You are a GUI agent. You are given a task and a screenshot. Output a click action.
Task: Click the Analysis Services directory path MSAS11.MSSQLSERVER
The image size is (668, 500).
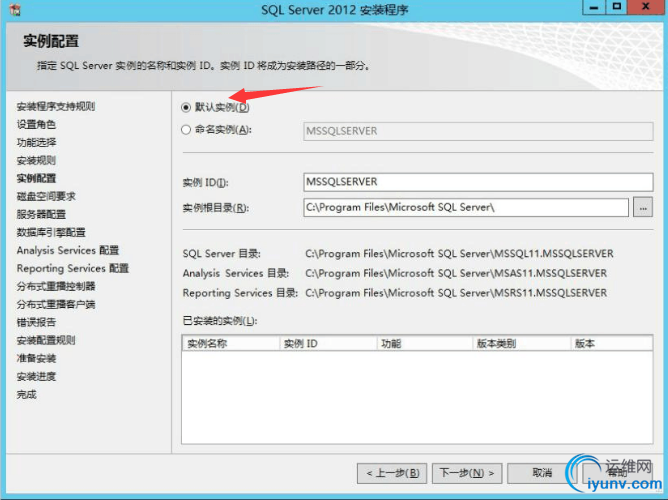(x=456, y=273)
